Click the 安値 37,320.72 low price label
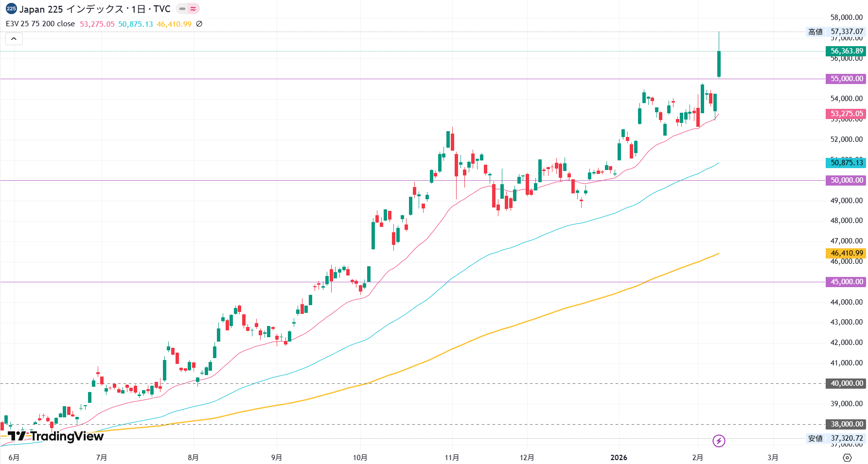 click(x=836, y=438)
